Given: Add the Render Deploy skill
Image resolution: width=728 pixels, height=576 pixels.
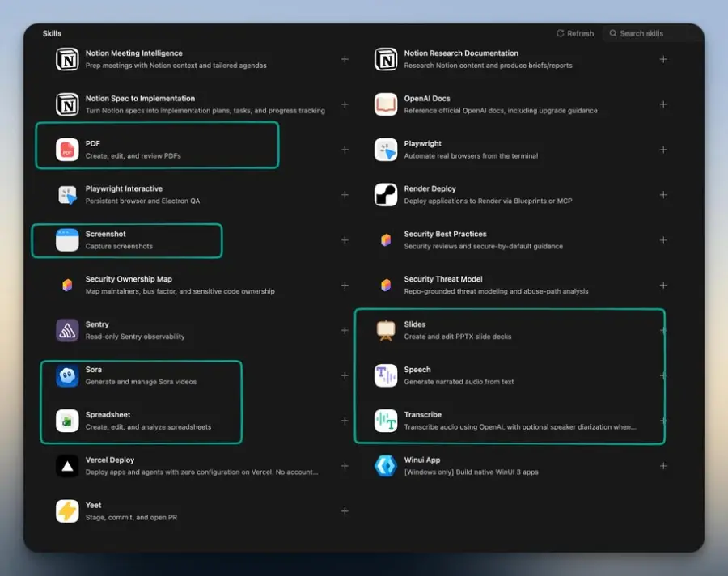Looking at the screenshot, I should click(x=663, y=195).
